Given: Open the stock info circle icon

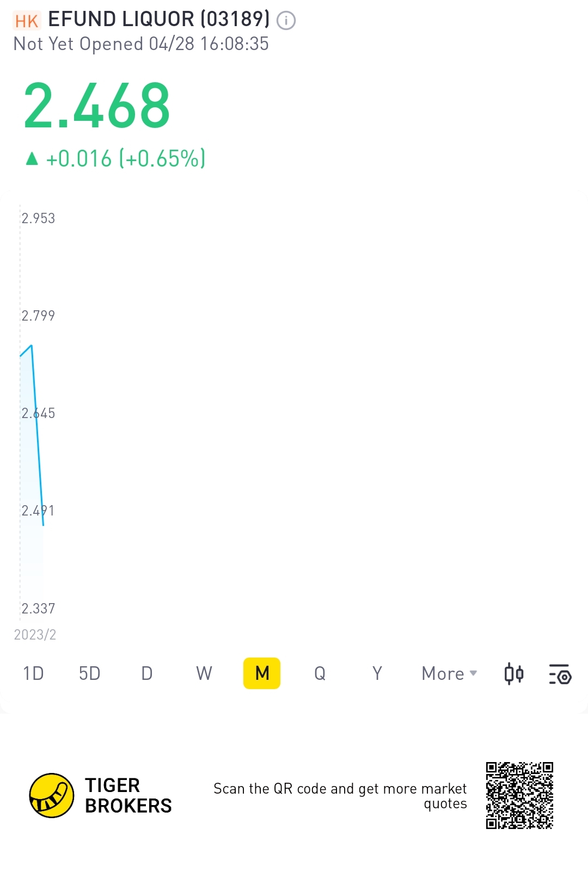Looking at the screenshot, I should 286,21.
